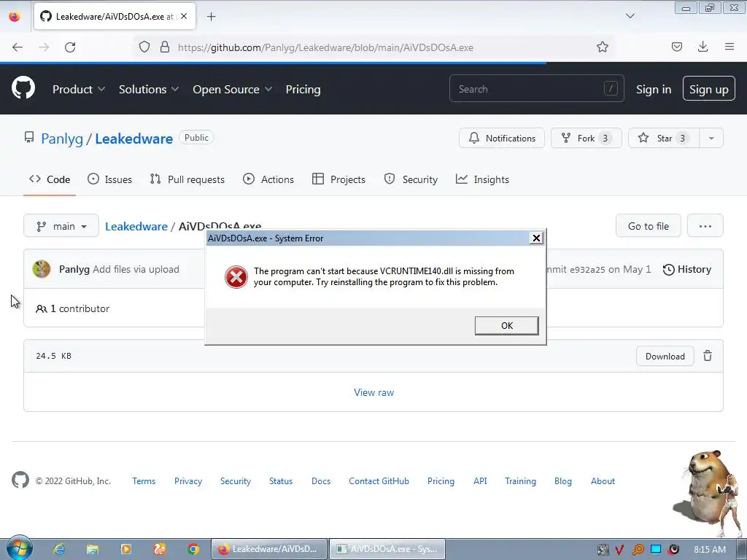Switch to the Code tab
747x560 pixels.
50,179
